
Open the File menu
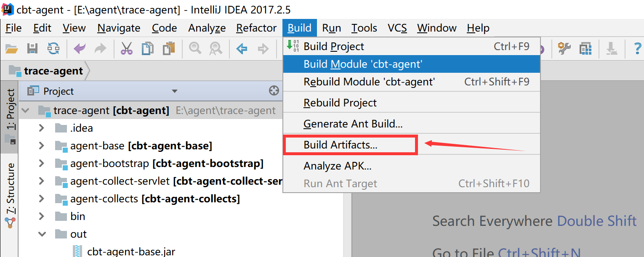coord(14,28)
